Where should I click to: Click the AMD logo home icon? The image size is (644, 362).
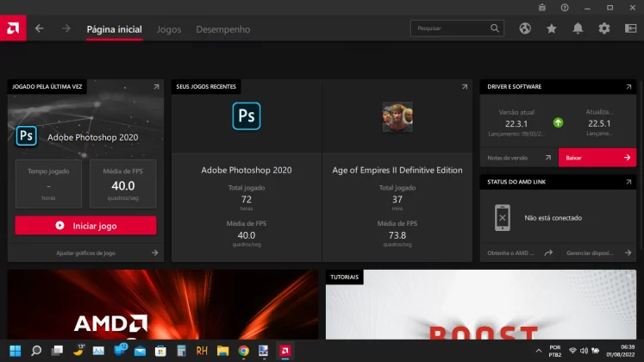click(13, 28)
